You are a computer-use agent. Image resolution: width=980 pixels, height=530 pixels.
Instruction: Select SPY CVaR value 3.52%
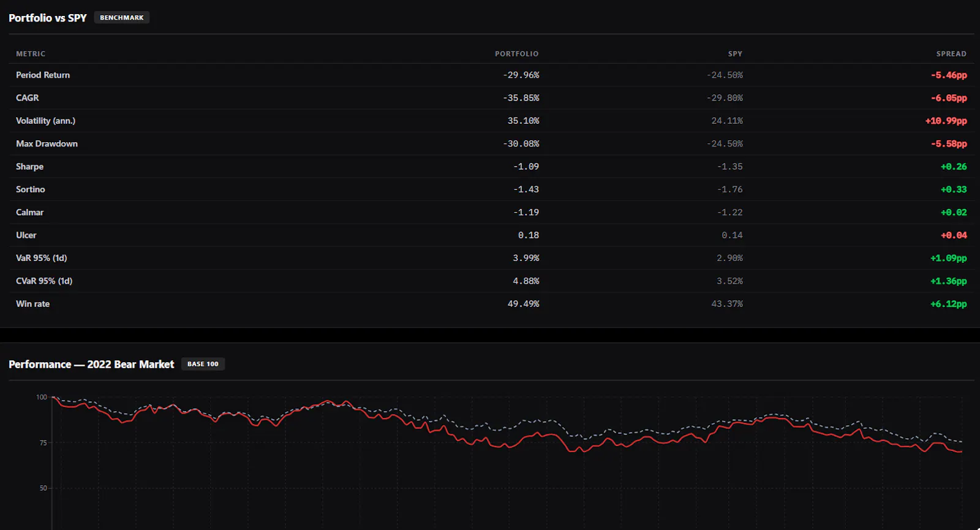pos(729,281)
